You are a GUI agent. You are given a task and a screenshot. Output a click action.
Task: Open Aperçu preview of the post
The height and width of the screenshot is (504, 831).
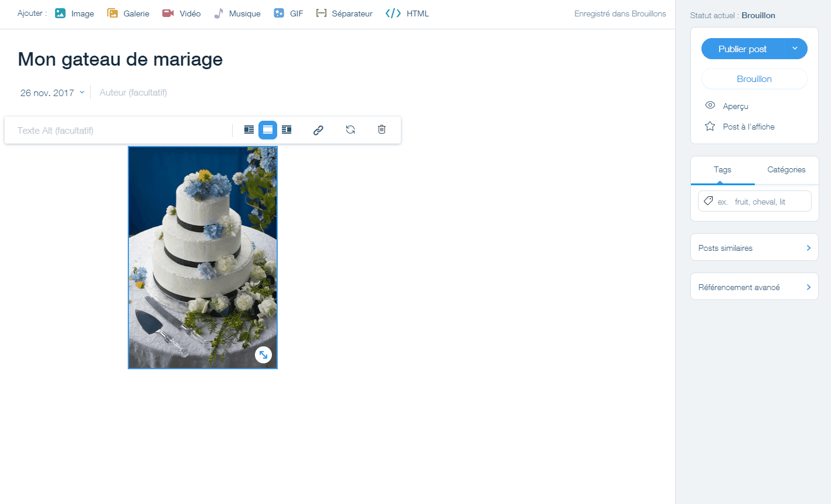click(727, 106)
